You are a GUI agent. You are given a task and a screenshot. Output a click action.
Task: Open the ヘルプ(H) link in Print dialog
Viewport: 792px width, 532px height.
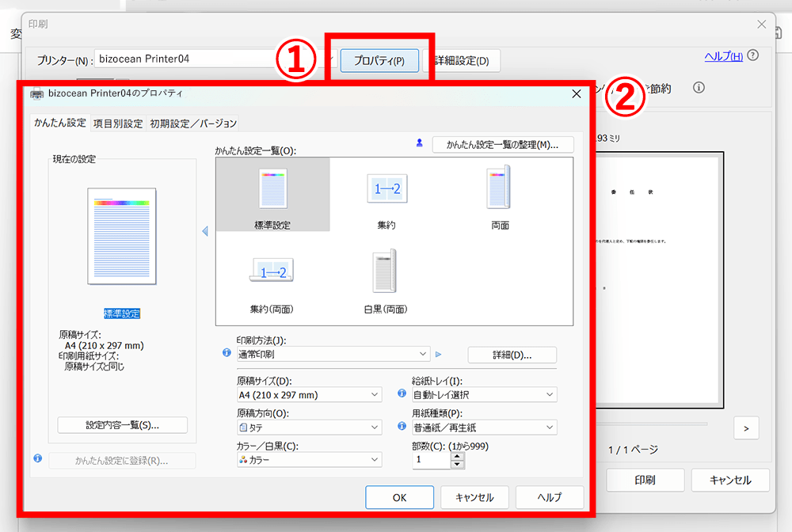point(723,56)
